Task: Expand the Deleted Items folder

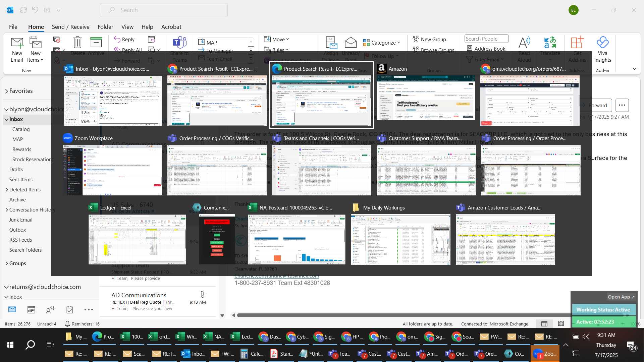Action: 7,190
